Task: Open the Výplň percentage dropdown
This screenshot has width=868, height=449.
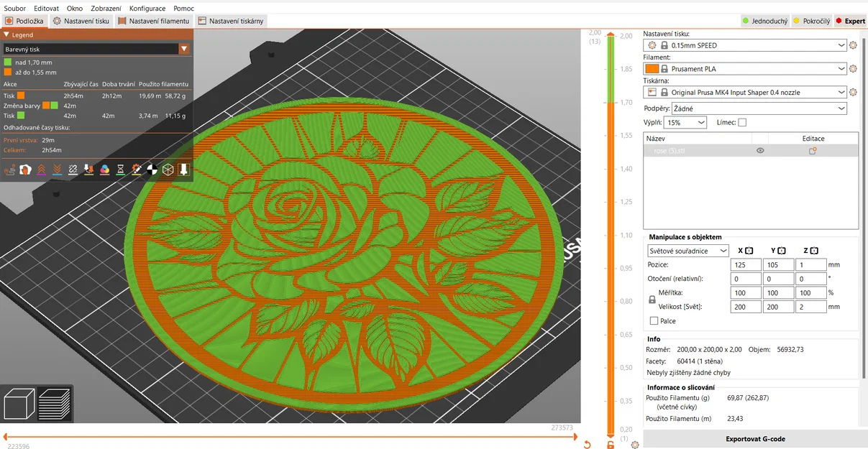Action: click(685, 121)
